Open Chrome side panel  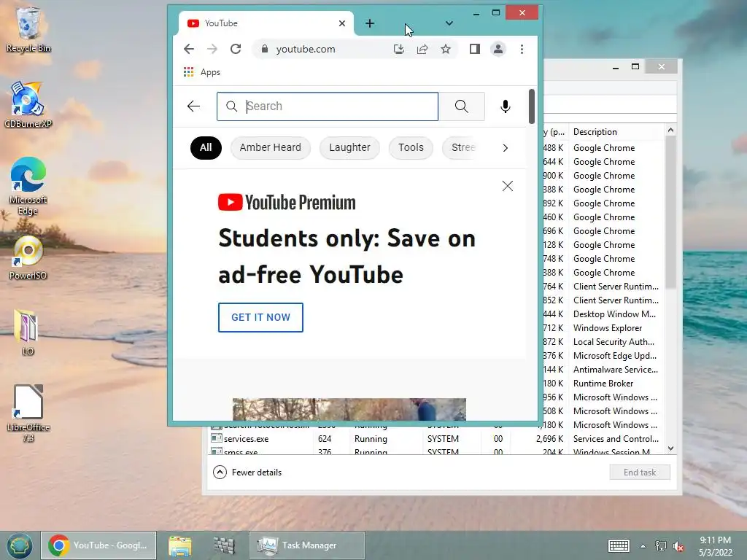(474, 49)
